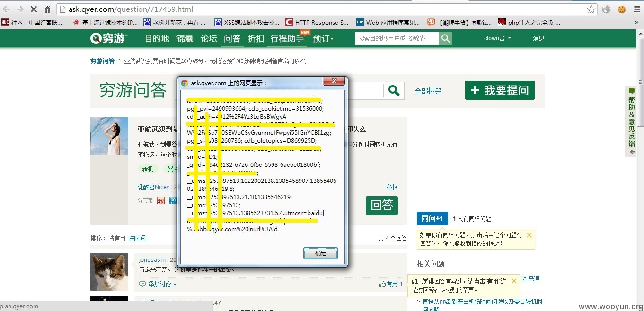Close the yellow 同问 tip box
The height and width of the screenshot is (311, 644).
click(x=529, y=235)
